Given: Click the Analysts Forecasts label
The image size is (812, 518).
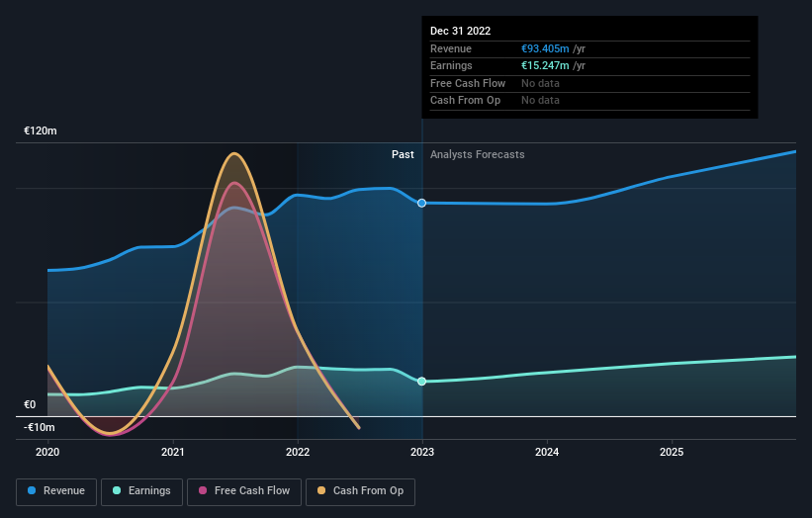Looking at the screenshot, I should point(478,154).
